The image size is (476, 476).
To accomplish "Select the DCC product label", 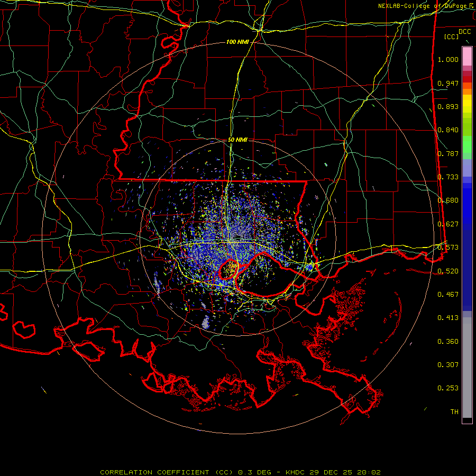I will click(464, 32).
